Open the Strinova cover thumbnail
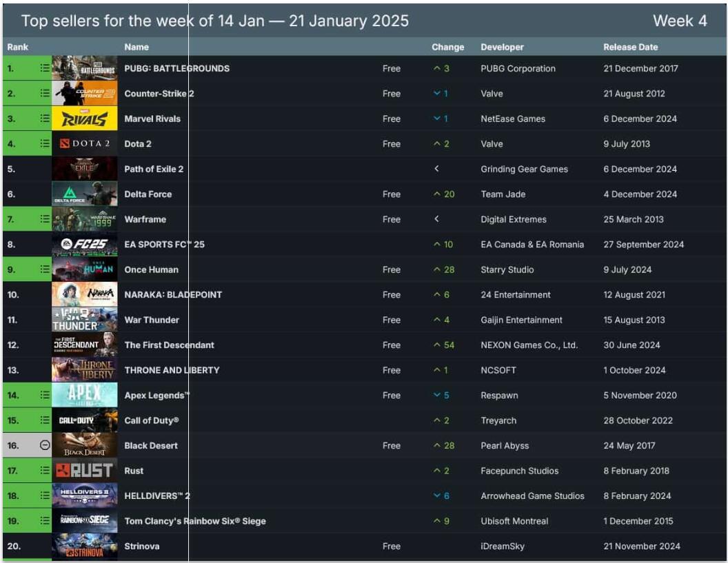This screenshot has height=563, width=728. tap(85, 546)
